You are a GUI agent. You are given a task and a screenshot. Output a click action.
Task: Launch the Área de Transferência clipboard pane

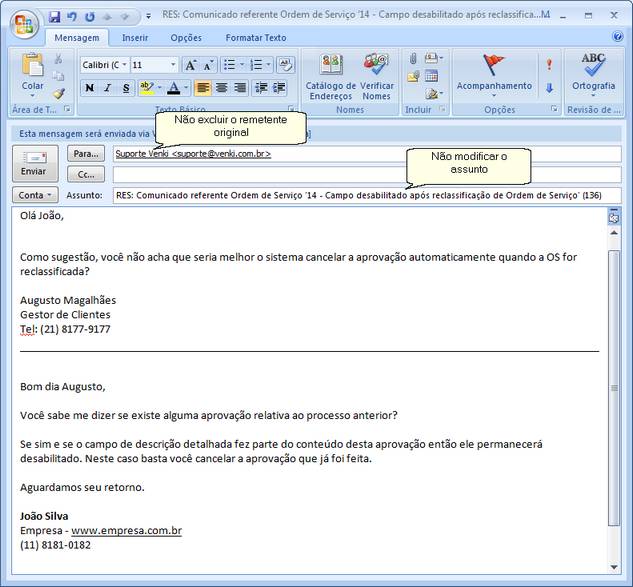coord(67,108)
